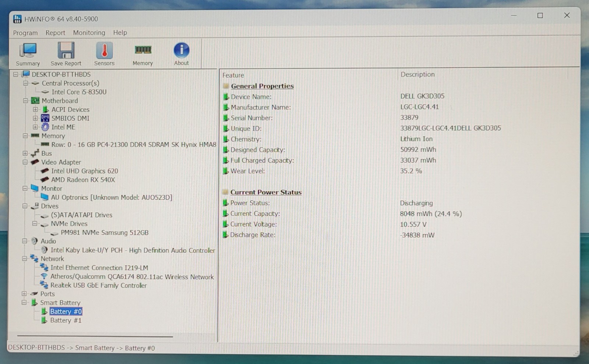
Task: Open the Monitoring menu
Action: (89, 33)
